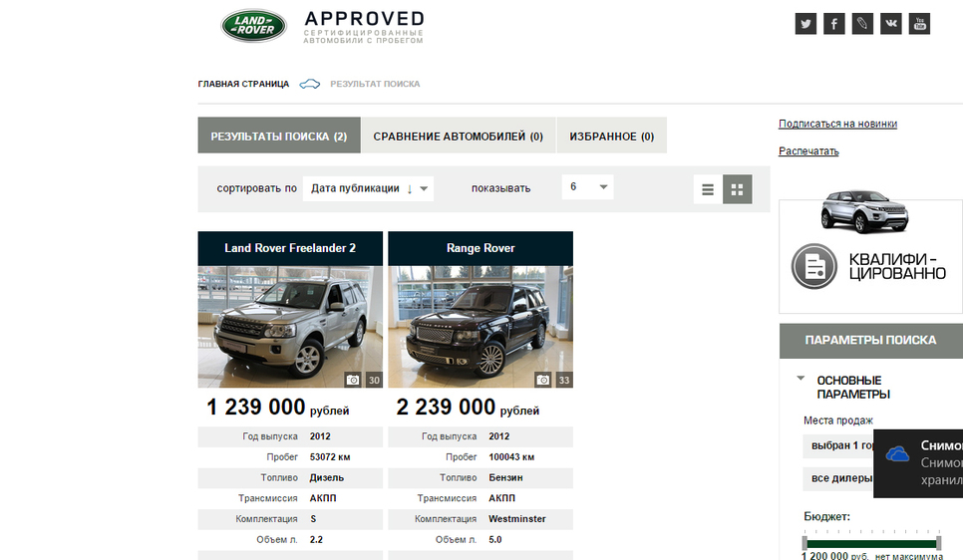Screen dimensions: 963x560
Task: Click the photo count 30 badge
Action: click(x=374, y=380)
